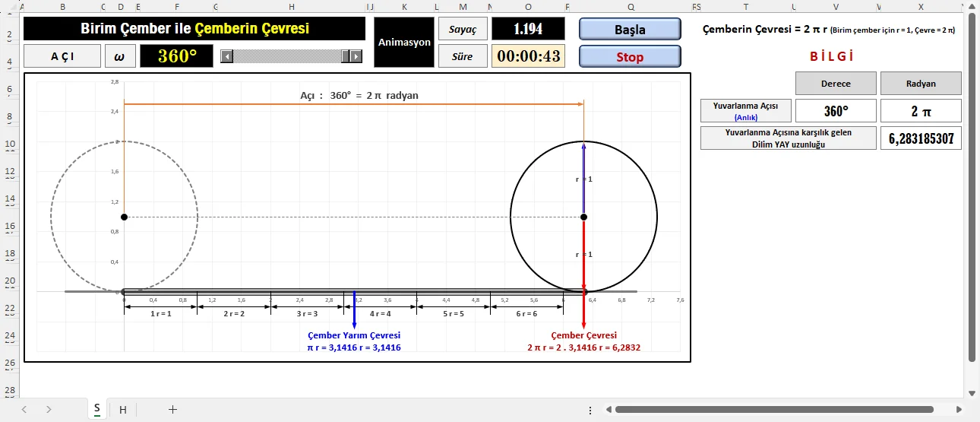Click the Sayaç label button

(x=463, y=29)
